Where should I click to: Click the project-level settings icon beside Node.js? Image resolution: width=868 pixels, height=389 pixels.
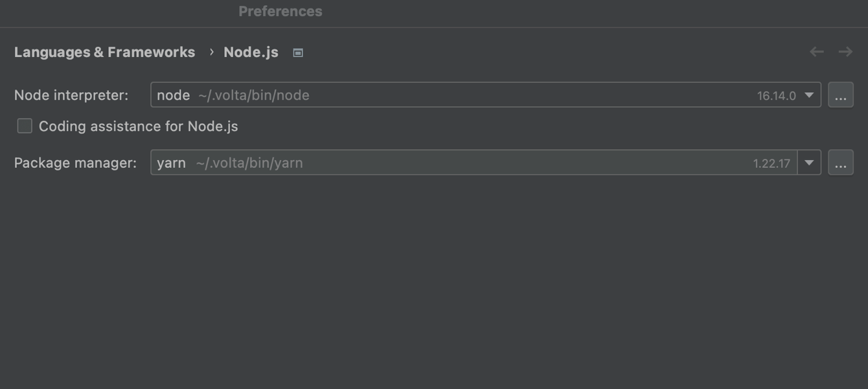pyautogui.click(x=298, y=53)
